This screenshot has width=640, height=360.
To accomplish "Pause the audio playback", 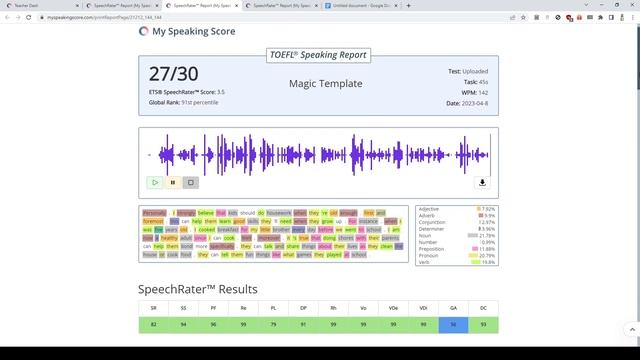I will (x=173, y=182).
